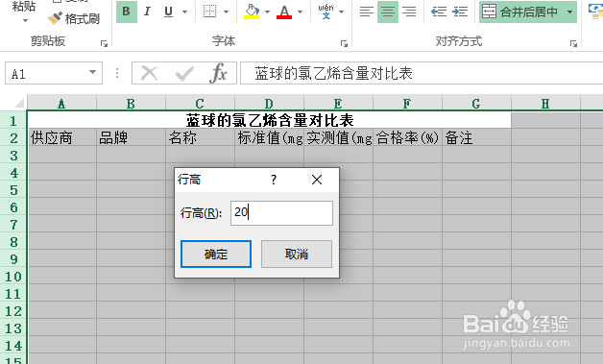
Task: Select column A header
Action: (61, 103)
